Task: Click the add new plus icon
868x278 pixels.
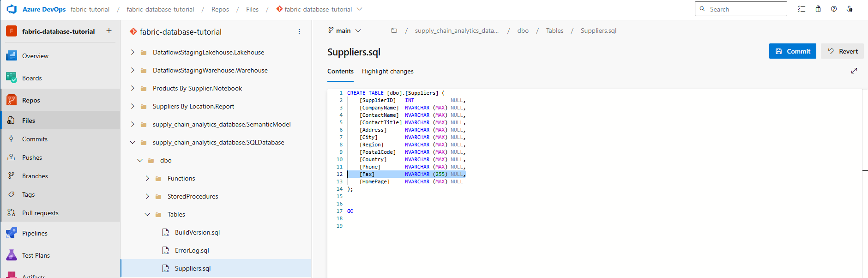Action: (x=109, y=31)
